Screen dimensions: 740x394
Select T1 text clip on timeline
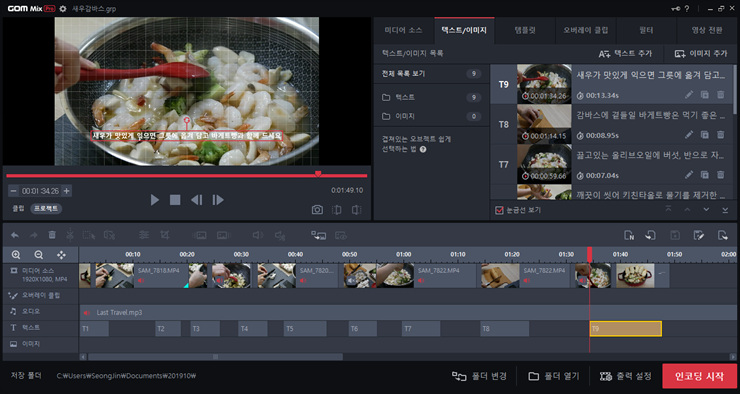point(94,328)
